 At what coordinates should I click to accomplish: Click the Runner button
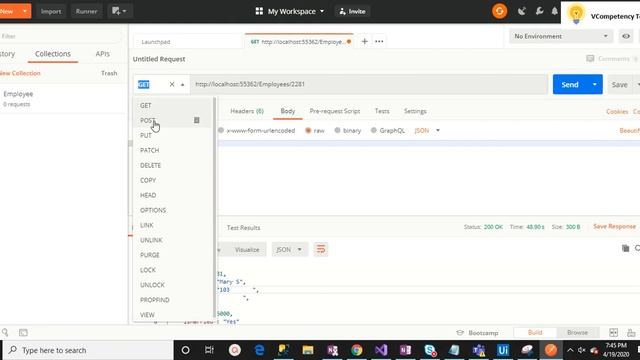click(x=86, y=11)
